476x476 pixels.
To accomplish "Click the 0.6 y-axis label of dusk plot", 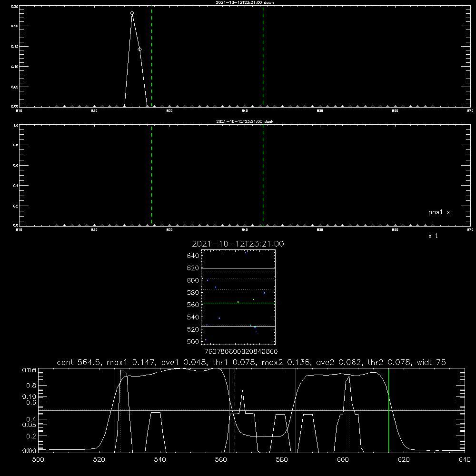I will [16, 166].
